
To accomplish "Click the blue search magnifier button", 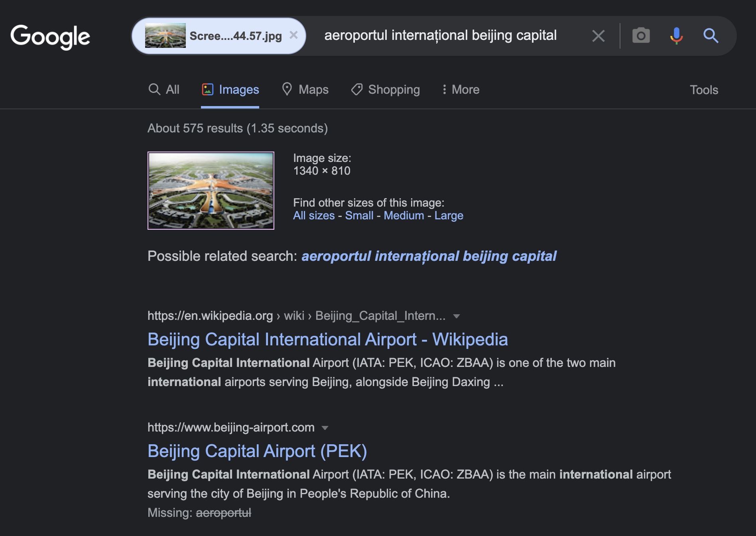I will click(711, 35).
